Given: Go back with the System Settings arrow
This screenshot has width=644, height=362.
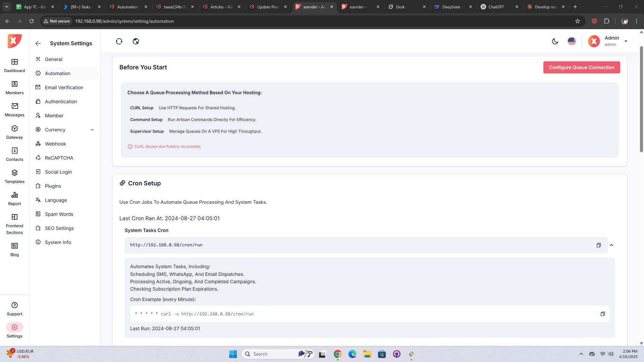Looking at the screenshot, I should point(38,43).
